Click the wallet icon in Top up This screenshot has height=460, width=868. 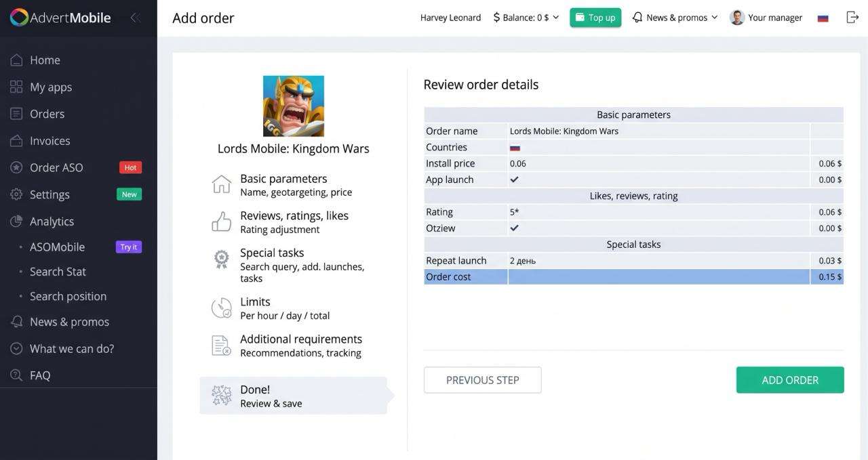(580, 17)
